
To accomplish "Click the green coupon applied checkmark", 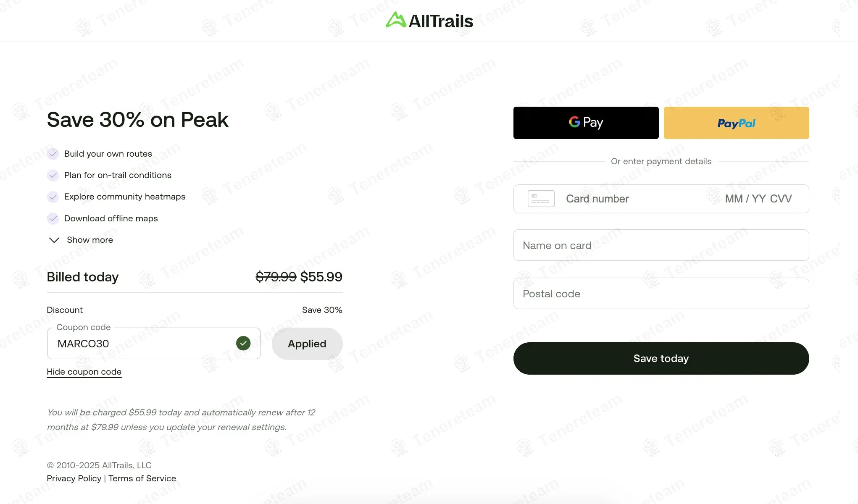I will tap(243, 343).
